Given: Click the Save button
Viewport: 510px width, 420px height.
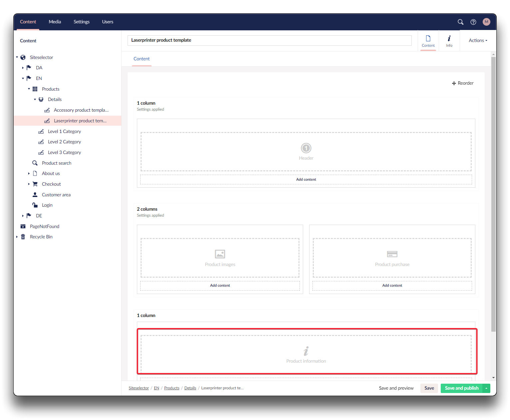Looking at the screenshot, I should click(x=429, y=388).
